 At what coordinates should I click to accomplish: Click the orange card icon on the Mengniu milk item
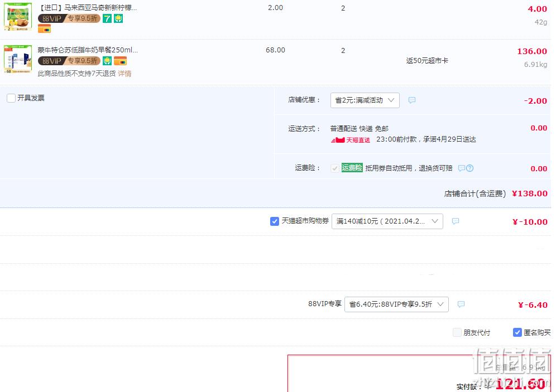(121, 61)
